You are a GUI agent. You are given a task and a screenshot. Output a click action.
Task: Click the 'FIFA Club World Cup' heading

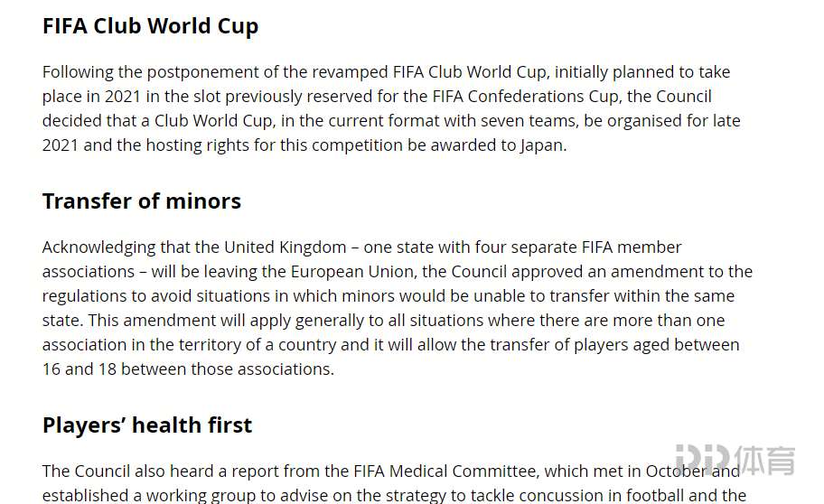(150, 26)
